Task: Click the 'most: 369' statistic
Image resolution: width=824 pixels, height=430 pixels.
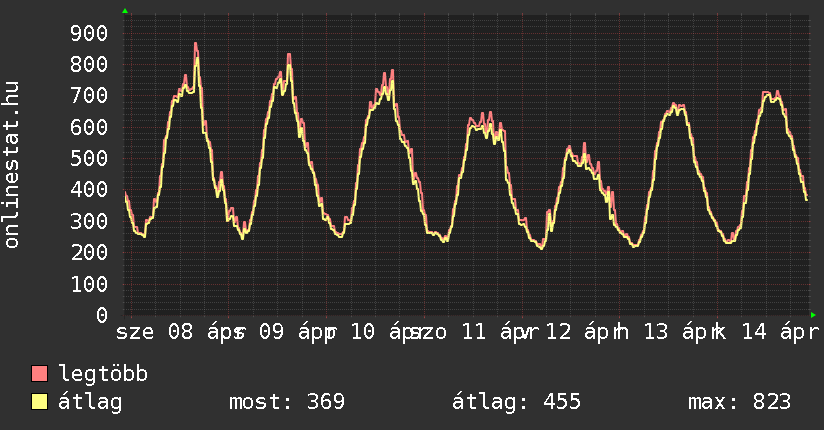Action: (x=287, y=403)
